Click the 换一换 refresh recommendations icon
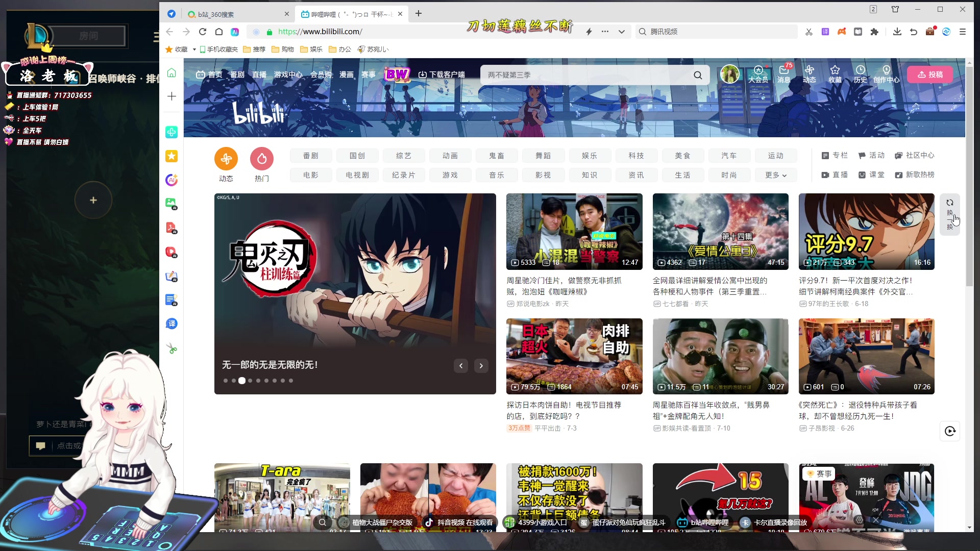The width and height of the screenshot is (980, 551). [x=950, y=203]
